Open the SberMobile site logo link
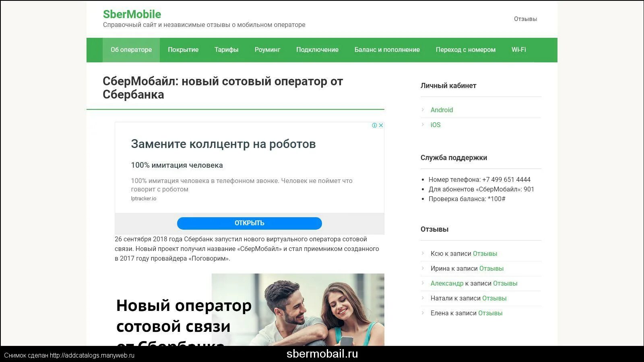 pos(132,14)
